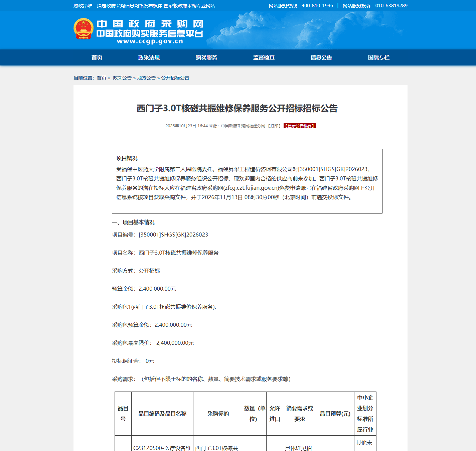Click the 采购方式：公开招标 line
The image size is (476, 451).
[x=136, y=271]
